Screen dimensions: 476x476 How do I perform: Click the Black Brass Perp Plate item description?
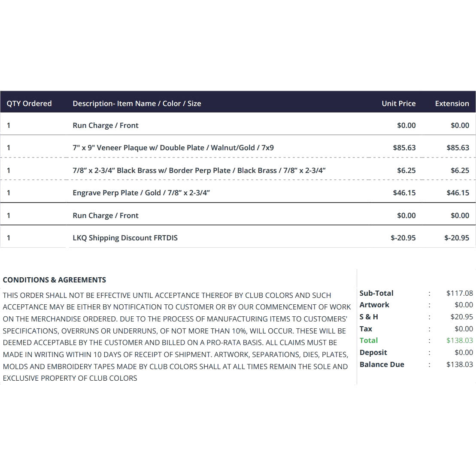199,170
